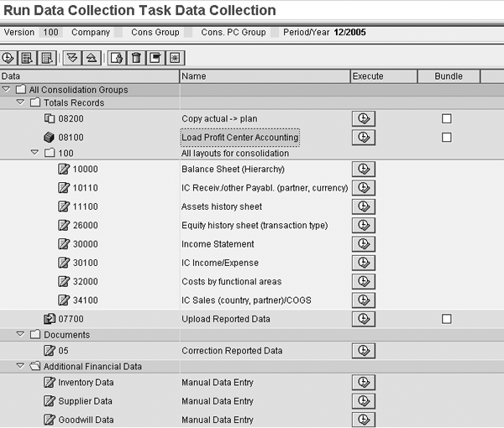The height and width of the screenshot is (428, 504).
Task: Enable the Bundle checkbox for Load Profit Center Accounting
Action: pyautogui.click(x=447, y=137)
